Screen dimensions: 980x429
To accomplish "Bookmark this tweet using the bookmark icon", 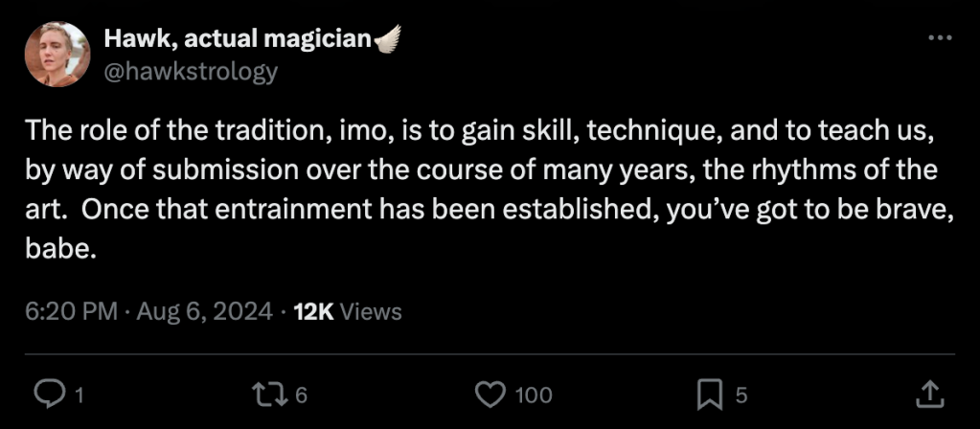I will [710, 394].
